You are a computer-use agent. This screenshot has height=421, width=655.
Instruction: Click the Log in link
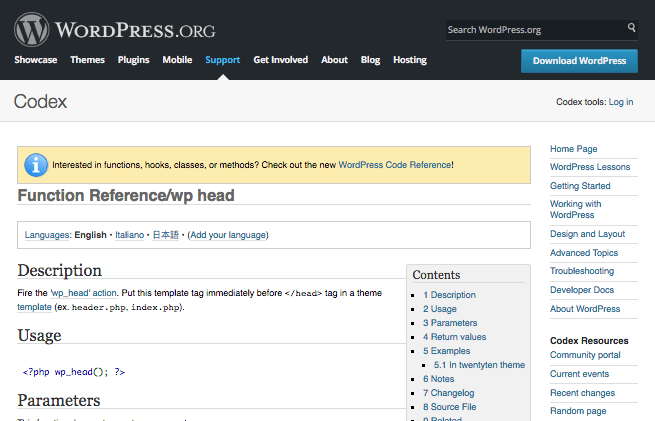[x=620, y=102]
